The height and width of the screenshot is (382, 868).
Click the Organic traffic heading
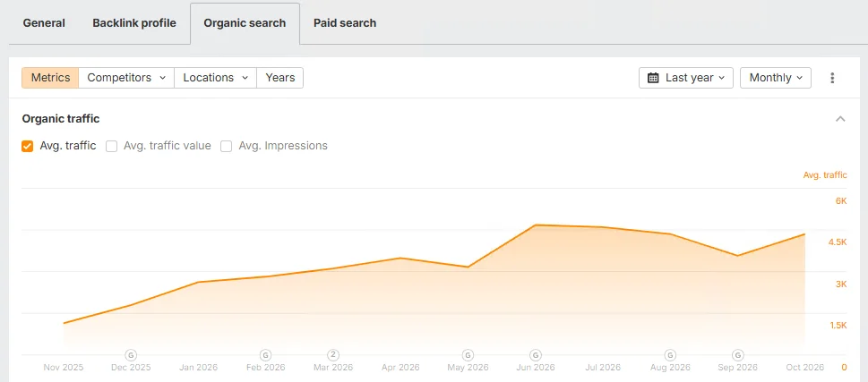click(61, 119)
